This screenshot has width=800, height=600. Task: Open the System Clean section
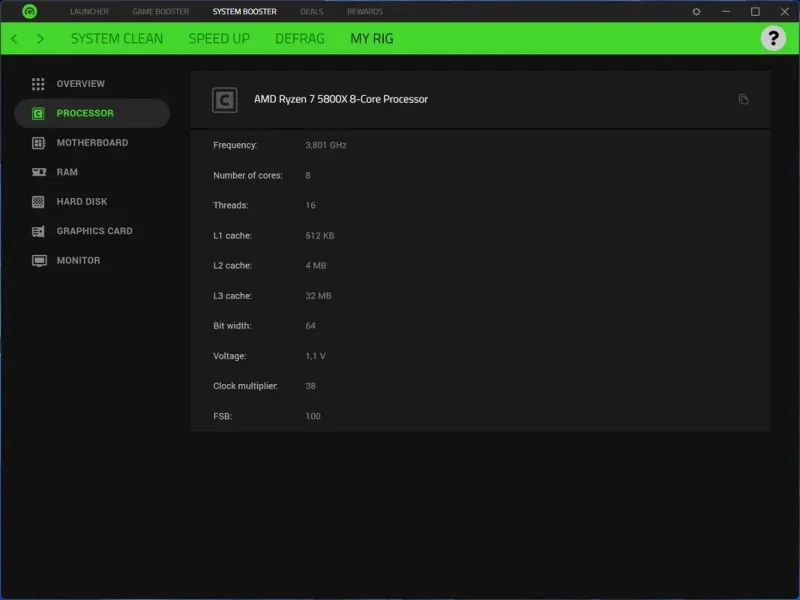tap(117, 39)
